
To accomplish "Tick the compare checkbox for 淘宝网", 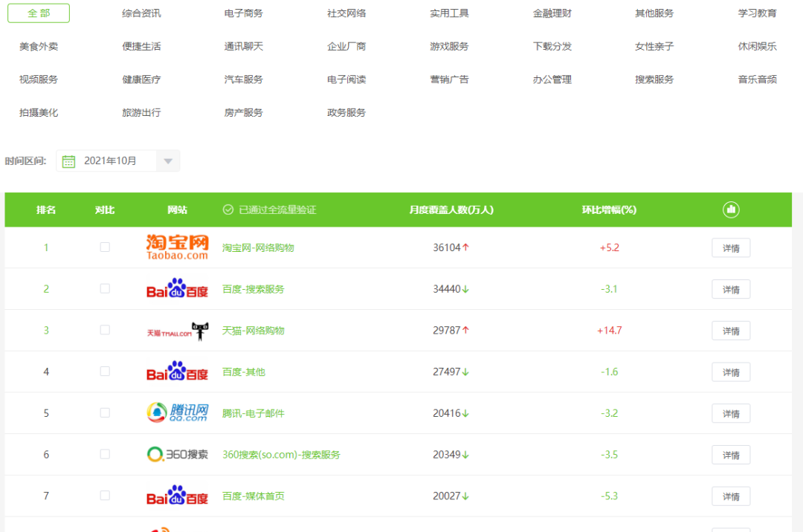I will (105, 247).
